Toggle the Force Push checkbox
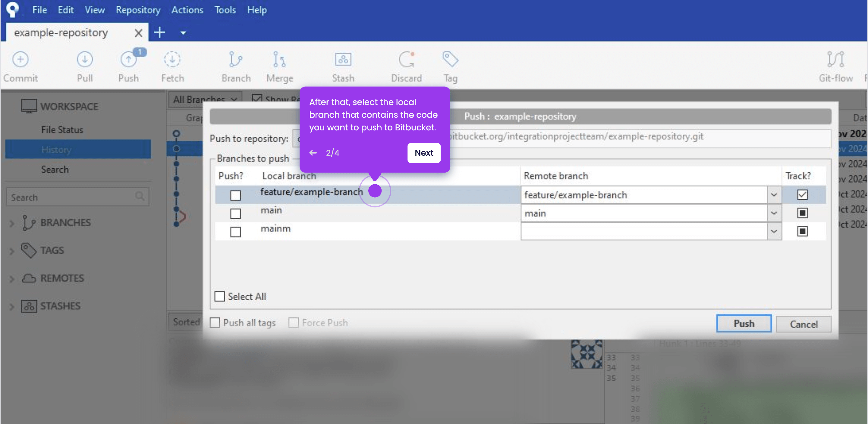868x424 pixels. [294, 323]
